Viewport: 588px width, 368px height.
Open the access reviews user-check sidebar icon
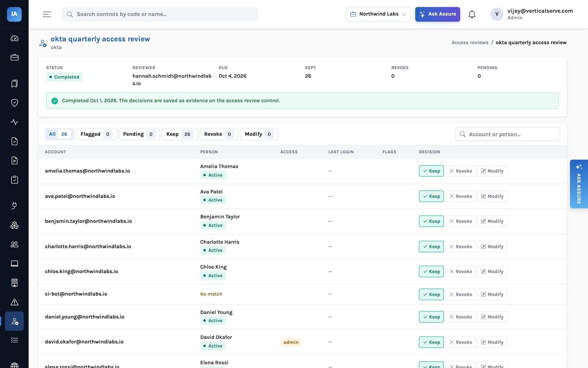pos(14,321)
